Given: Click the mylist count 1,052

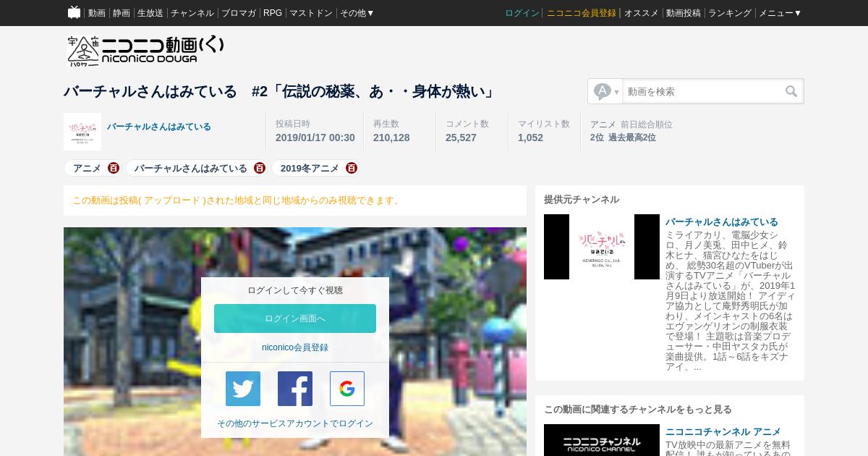Looking at the screenshot, I should pyautogui.click(x=530, y=138).
